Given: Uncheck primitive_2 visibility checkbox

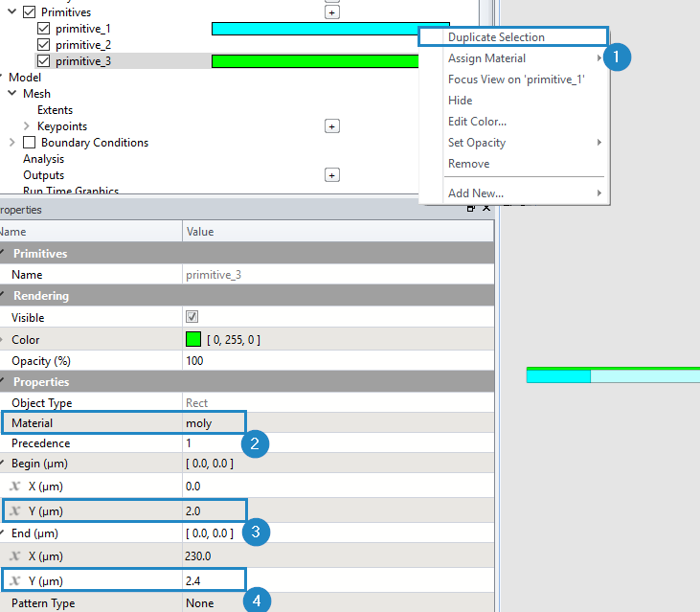Looking at the screenshot, I should (x=43, y=45).
